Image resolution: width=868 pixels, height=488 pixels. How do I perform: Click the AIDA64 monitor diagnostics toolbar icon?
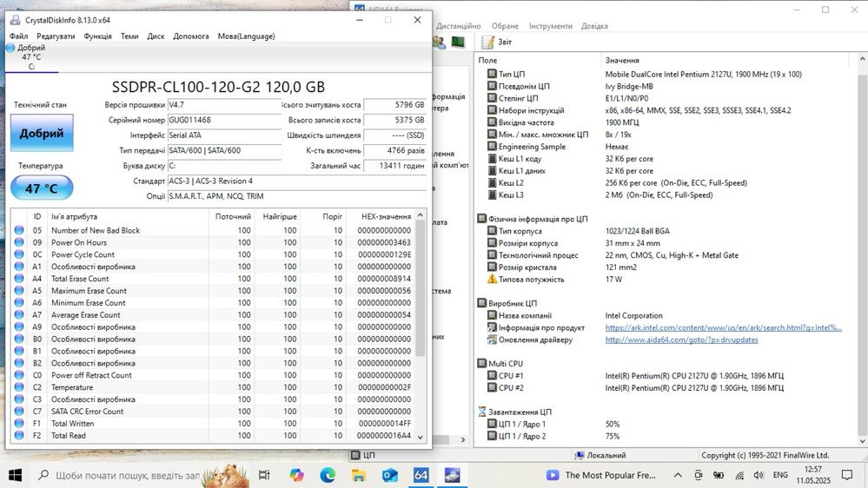[x=458, y=42]
